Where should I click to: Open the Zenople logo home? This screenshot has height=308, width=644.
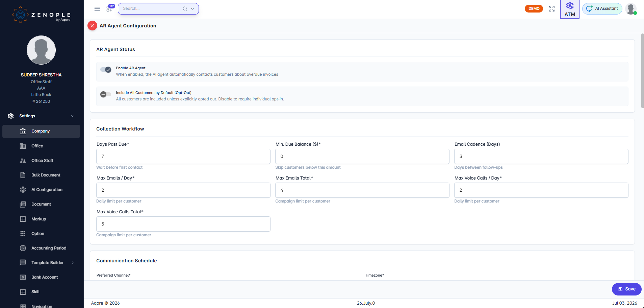(42, 15)
